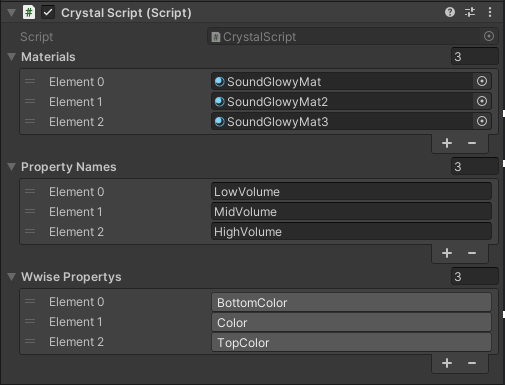Collapse the Wwise Propertys list

tap(11, 277)
